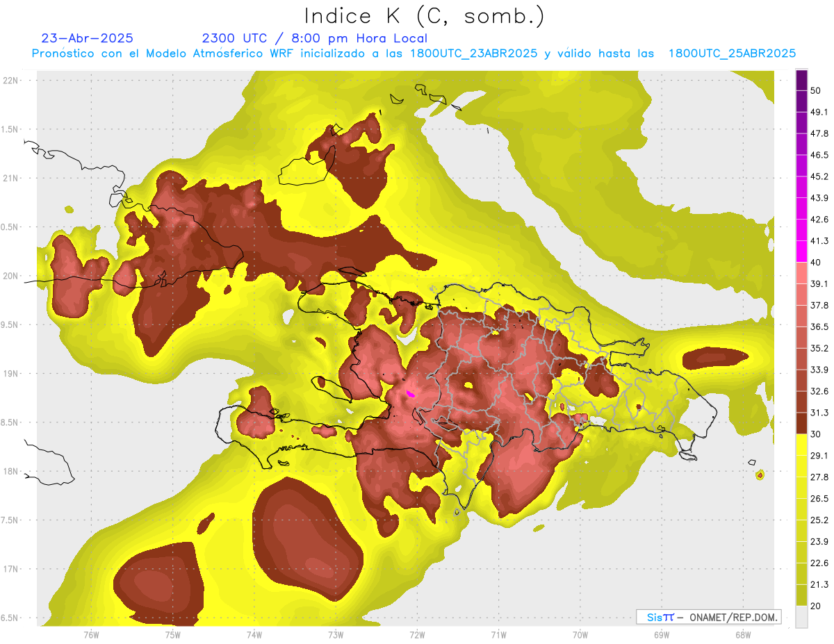
Task: Click the "74W" longitude label
Action: tap(254, 634)
